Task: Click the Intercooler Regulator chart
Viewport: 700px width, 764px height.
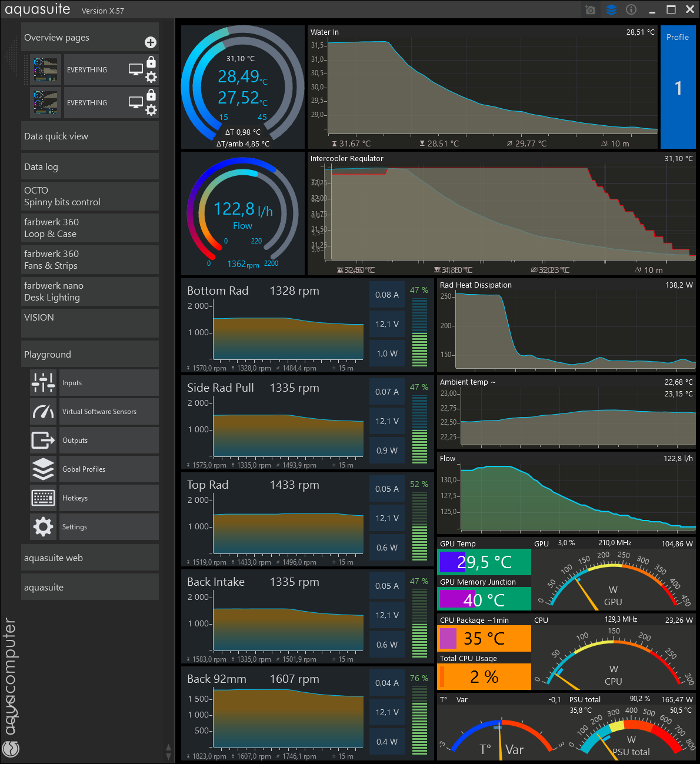Action: coord(502,213)
